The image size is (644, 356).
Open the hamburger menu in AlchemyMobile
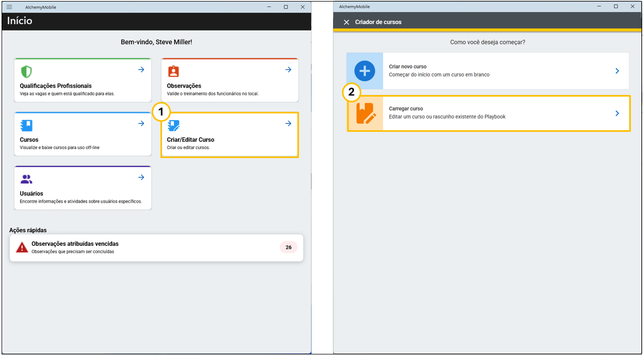pos(9,7)
